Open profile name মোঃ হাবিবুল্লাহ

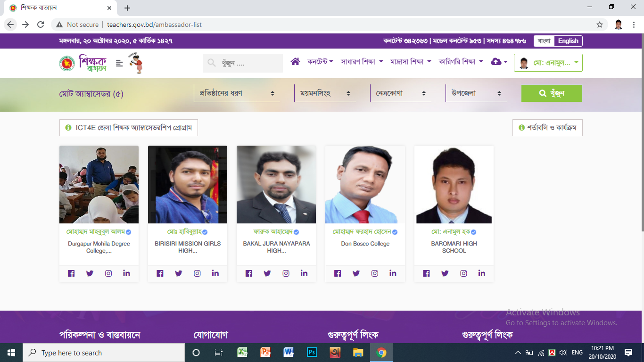(x=184, y=232)
